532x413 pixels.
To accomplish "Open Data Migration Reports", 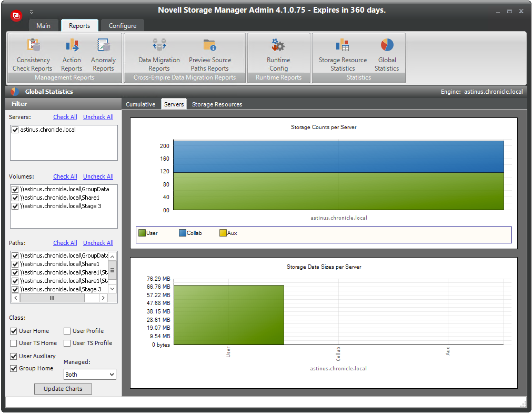I will click(x=159, y=55).
